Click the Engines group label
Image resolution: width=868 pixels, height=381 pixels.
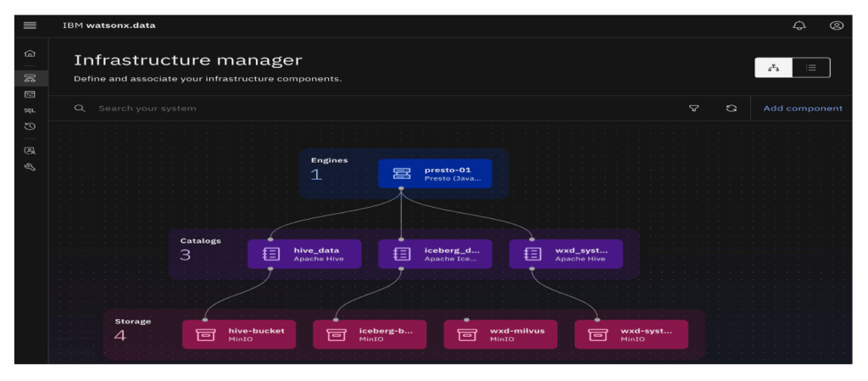coord(330,160)
